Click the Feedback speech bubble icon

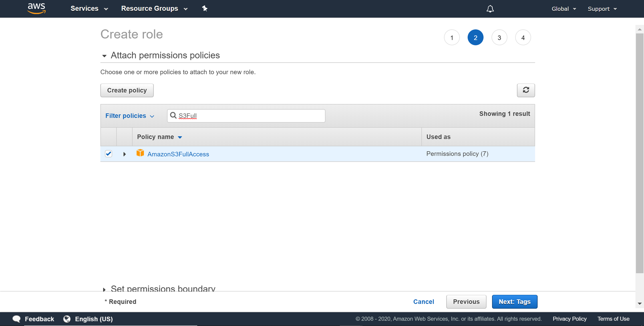click(16, 319)
